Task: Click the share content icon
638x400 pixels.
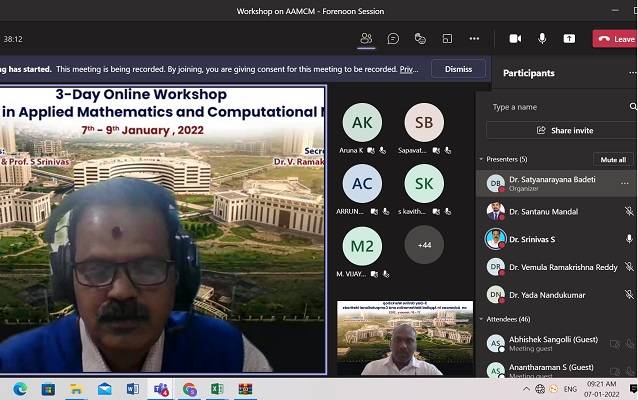Action: (x=569, y=38)
